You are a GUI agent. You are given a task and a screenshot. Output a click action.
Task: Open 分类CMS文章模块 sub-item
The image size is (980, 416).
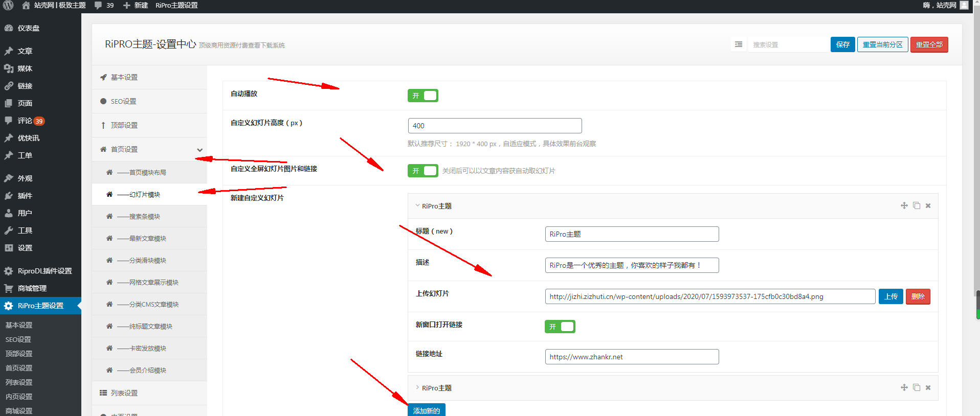click(149, 304)
